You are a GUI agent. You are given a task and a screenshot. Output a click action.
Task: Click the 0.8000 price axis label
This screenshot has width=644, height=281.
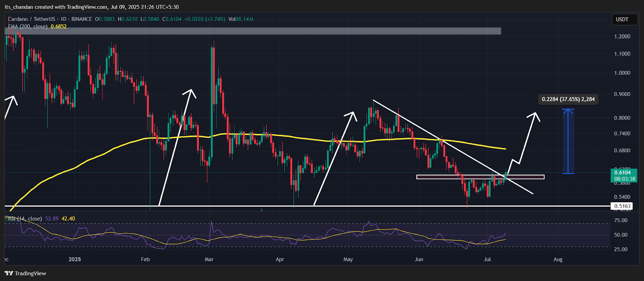point(622,118)
